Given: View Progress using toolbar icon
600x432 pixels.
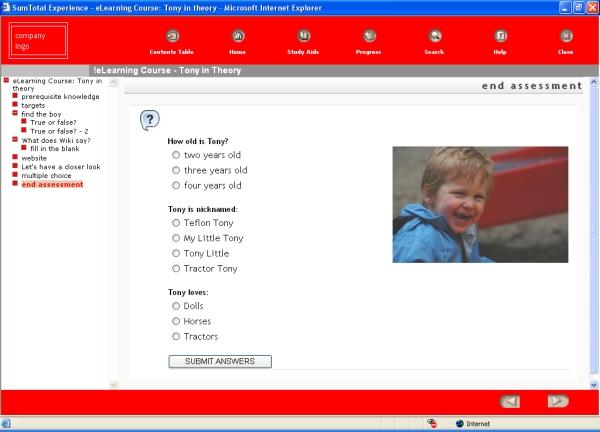Looking at the screenshot, I should [369, 36].
